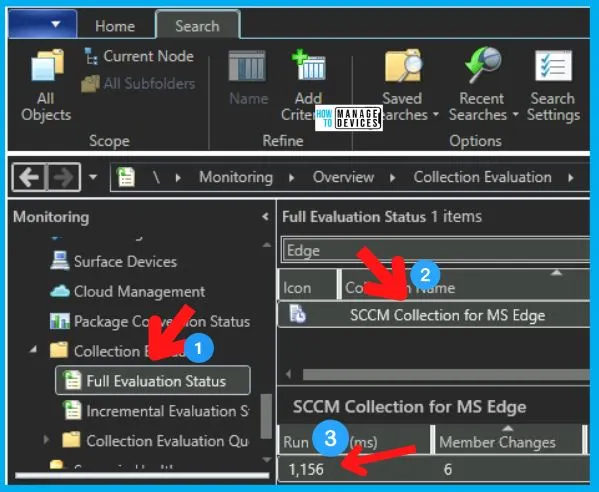Sort by the Icon column header

click(x=308, y=285)
